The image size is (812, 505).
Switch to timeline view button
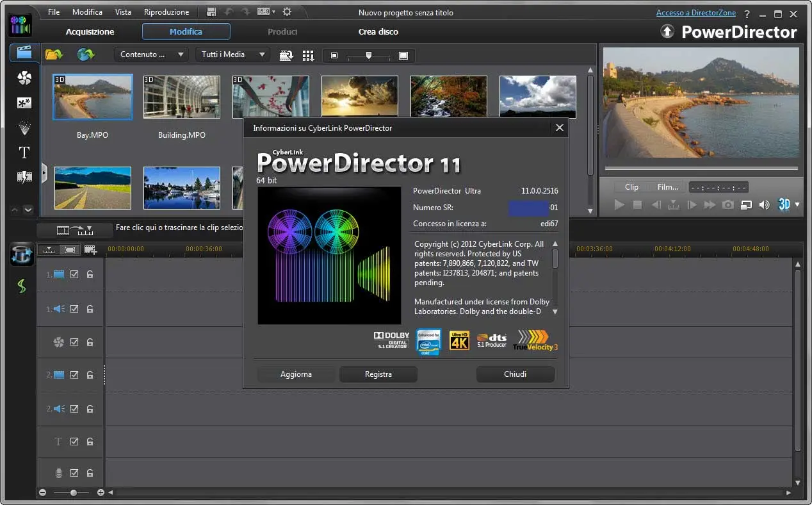(49, 249)
